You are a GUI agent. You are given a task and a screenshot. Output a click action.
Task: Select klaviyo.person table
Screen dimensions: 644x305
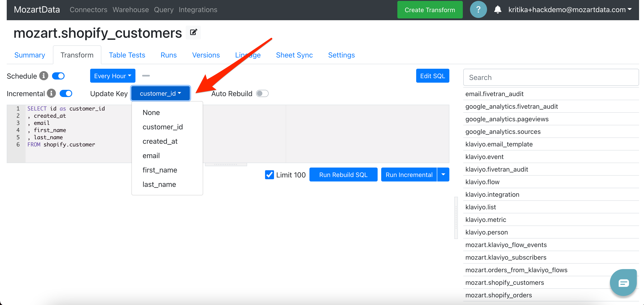[x=551, y=232]
